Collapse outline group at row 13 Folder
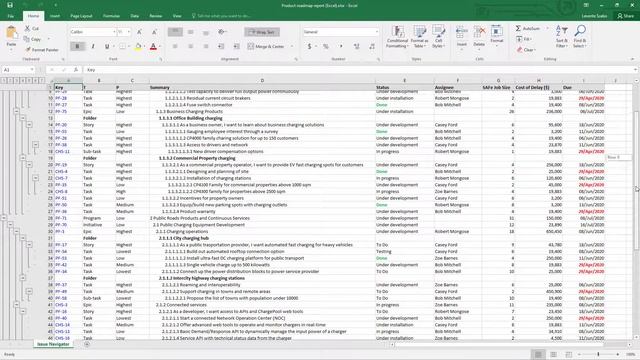 pos(23,118)
